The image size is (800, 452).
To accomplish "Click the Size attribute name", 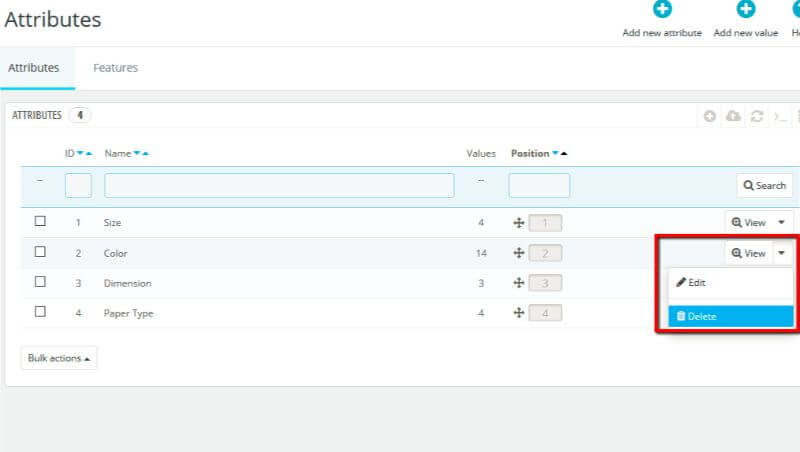I will coord(112,223).
